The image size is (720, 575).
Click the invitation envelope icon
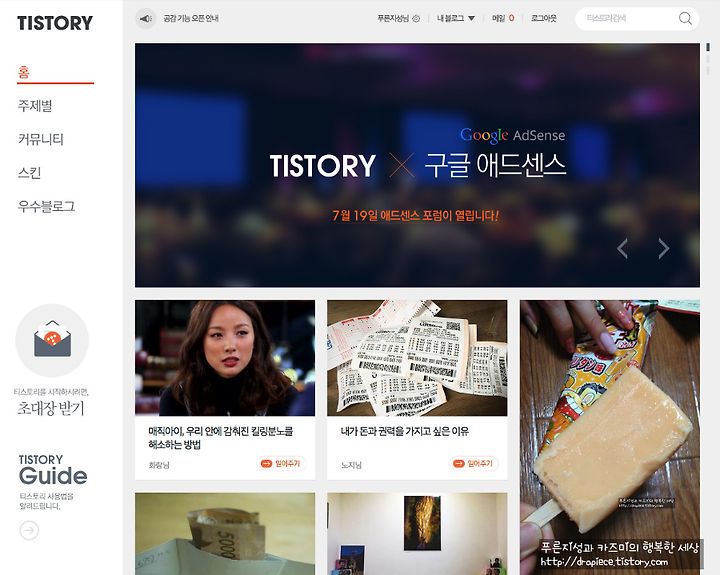52,340
